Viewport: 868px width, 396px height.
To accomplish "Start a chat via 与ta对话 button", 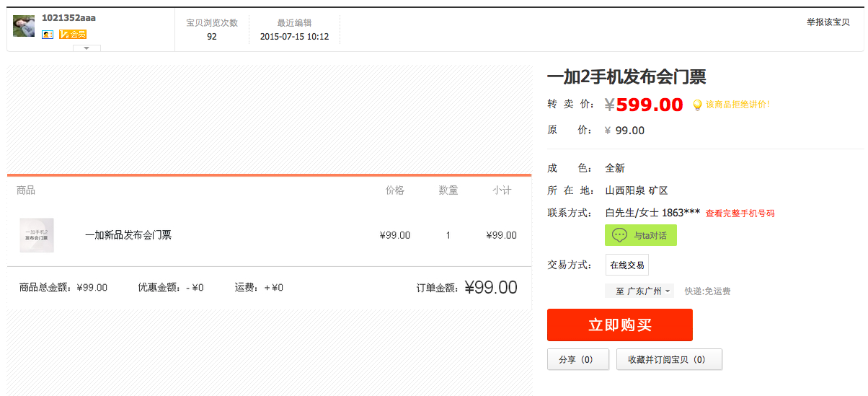I will tap(641, 235).
